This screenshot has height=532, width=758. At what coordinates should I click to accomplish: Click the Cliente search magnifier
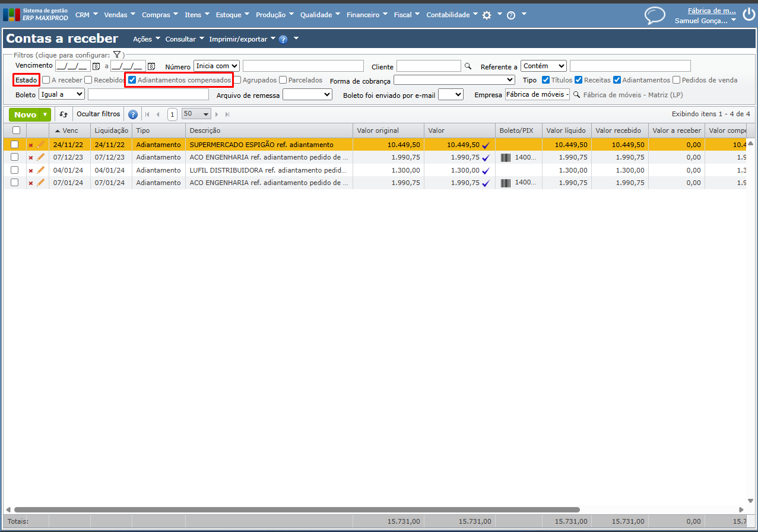click(468, 66)
